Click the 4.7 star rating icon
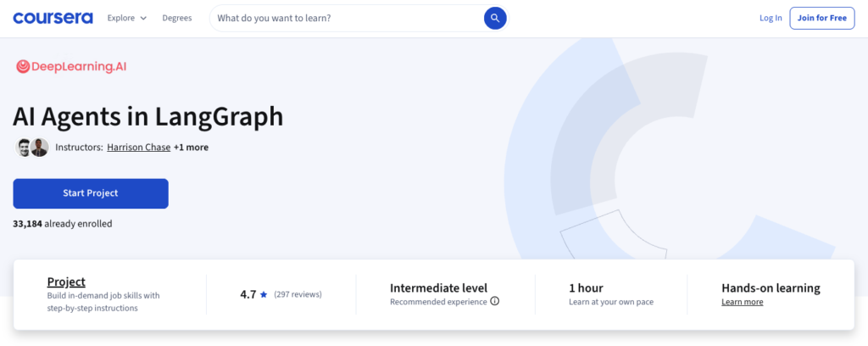 (264, 294)
